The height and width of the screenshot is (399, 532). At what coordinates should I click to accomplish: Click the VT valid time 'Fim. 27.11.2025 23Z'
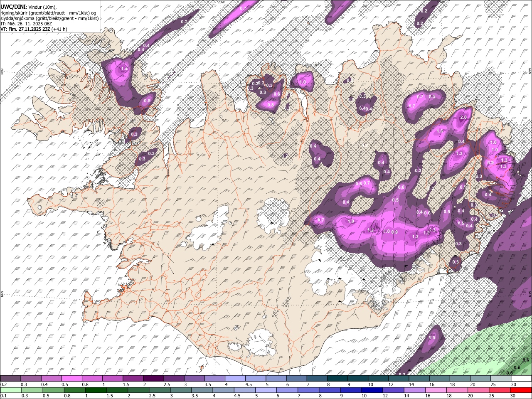(30, 29)
